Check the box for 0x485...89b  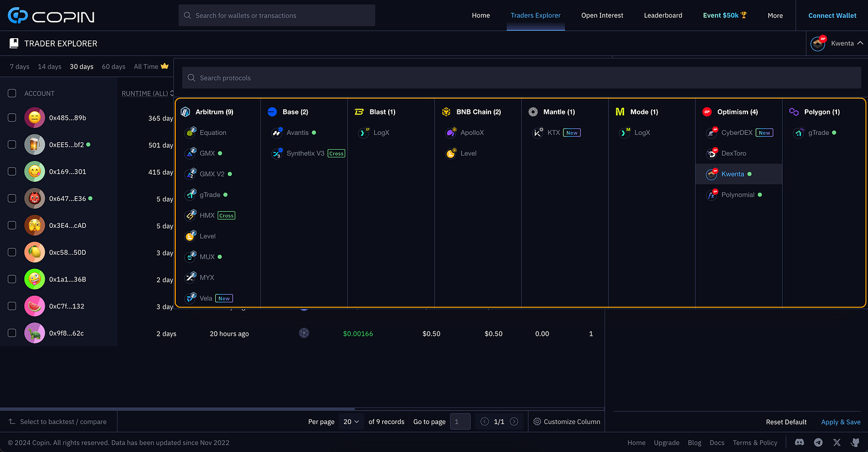(12, 117)
